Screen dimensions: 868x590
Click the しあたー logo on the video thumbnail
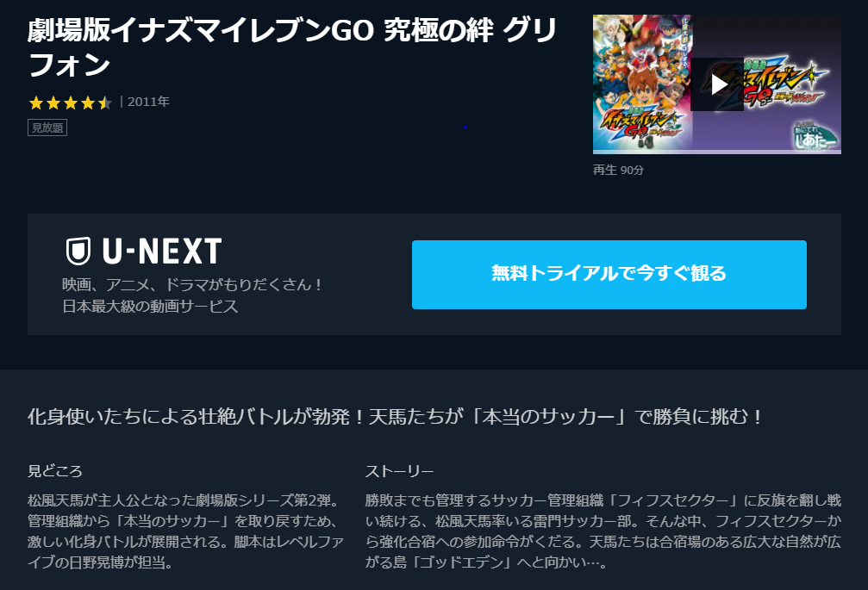(x=815, y=136)
